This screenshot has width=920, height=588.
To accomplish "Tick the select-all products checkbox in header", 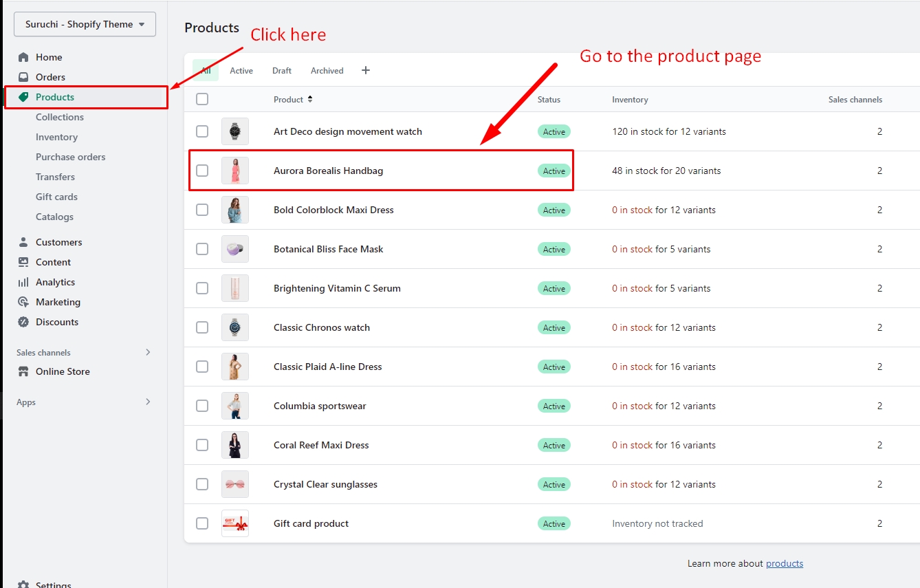I will point(202,99).
